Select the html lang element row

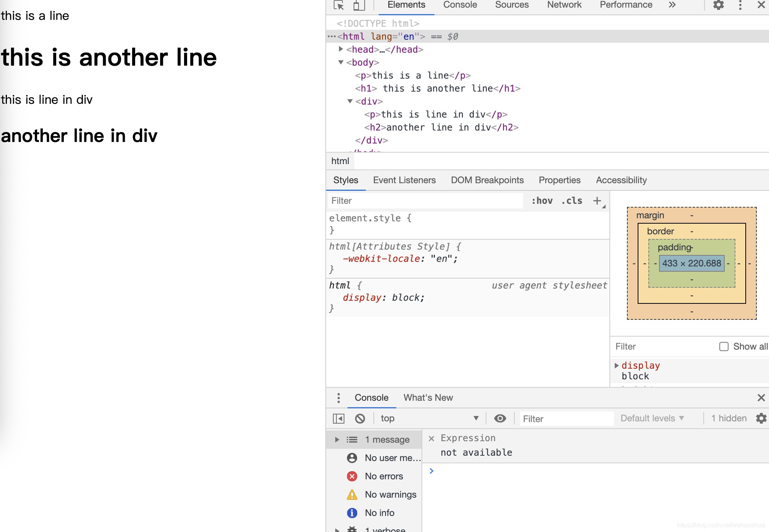pyautogui.click(x=547, y=36)
